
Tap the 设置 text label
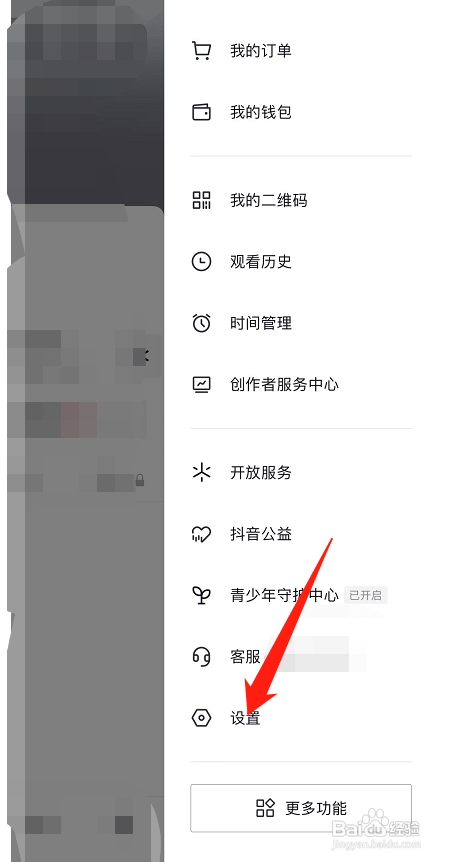click(245, 718)
